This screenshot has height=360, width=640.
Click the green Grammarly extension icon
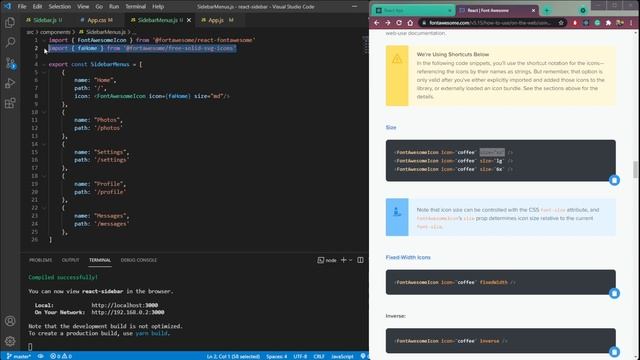pos(598,23)
